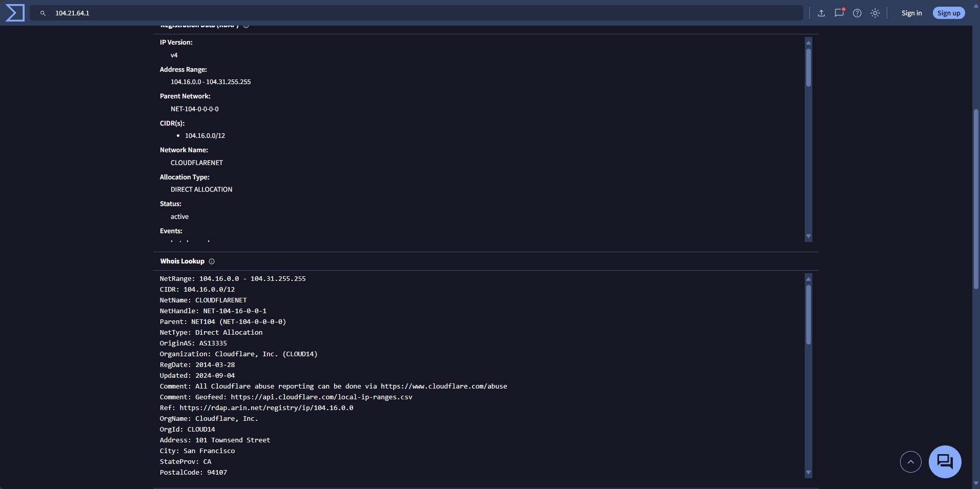Screen dimensions: 980x489
Task: Click the Whois panel scrollbar down arrow
Action: tap(808, 473)
